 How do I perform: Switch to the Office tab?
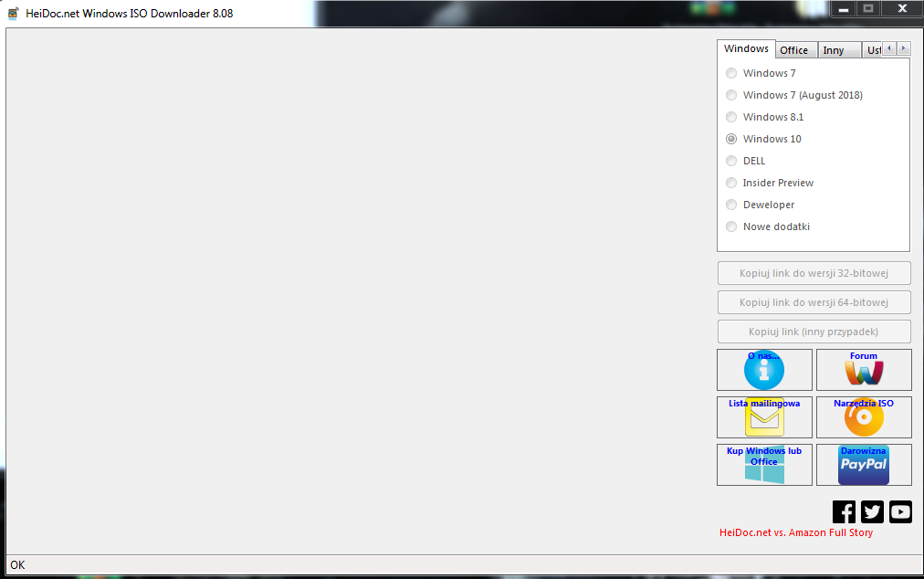tap(793, 50)
